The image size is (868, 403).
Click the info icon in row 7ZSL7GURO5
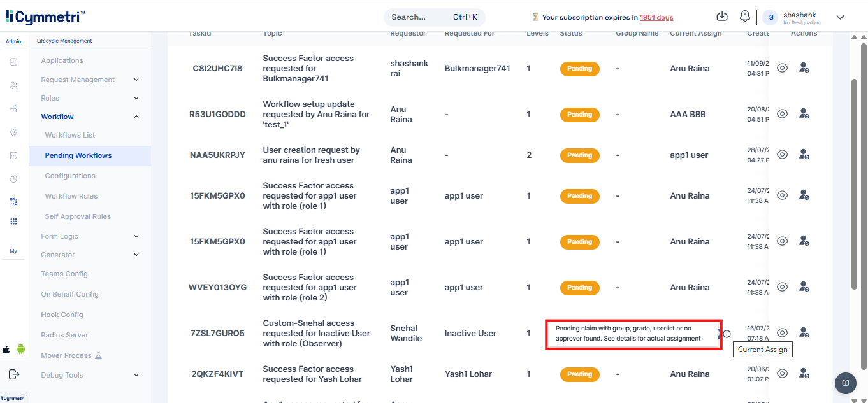[727, 334]
